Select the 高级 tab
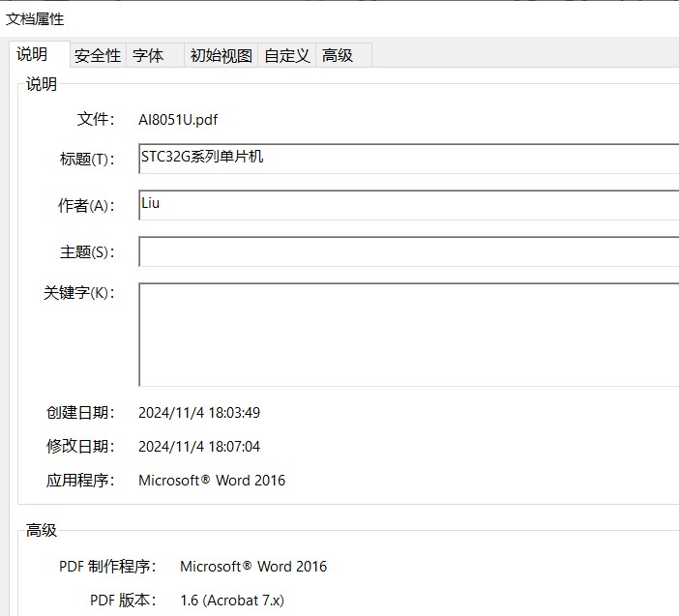Viewport: 679px width, 616px height. tap(343, 55)
